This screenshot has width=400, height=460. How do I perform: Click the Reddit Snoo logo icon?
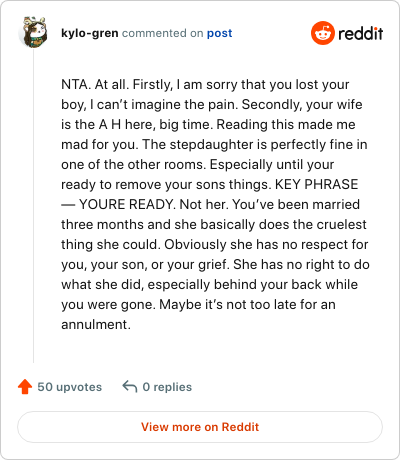tap(322, 33)
